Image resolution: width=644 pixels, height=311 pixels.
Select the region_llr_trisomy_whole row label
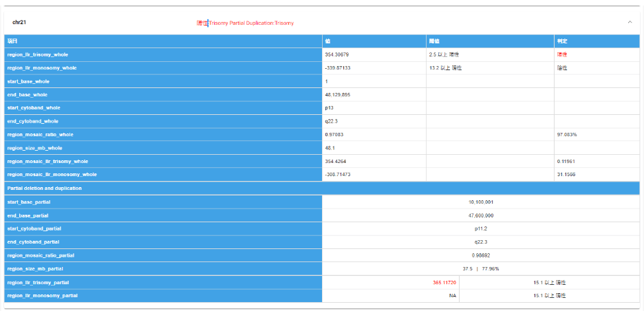click(38, 54)
